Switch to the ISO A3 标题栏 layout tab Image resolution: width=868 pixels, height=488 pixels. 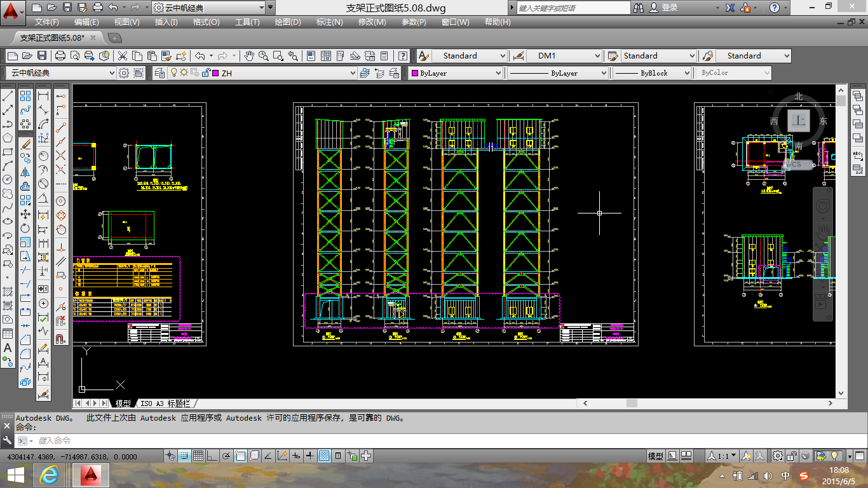pos(165,403)
